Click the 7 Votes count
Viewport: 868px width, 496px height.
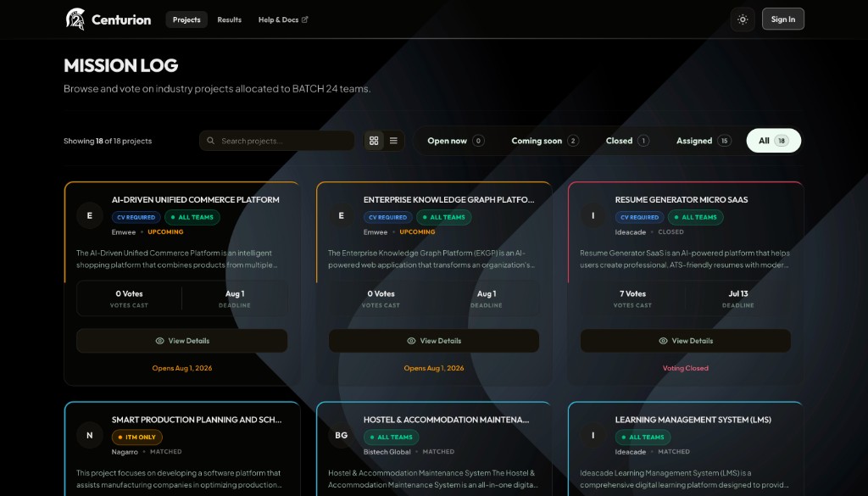point(632,294)
